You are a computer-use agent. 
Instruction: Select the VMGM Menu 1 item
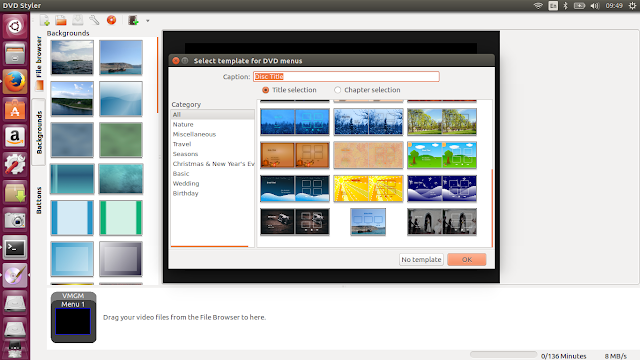tap(73, 317)
